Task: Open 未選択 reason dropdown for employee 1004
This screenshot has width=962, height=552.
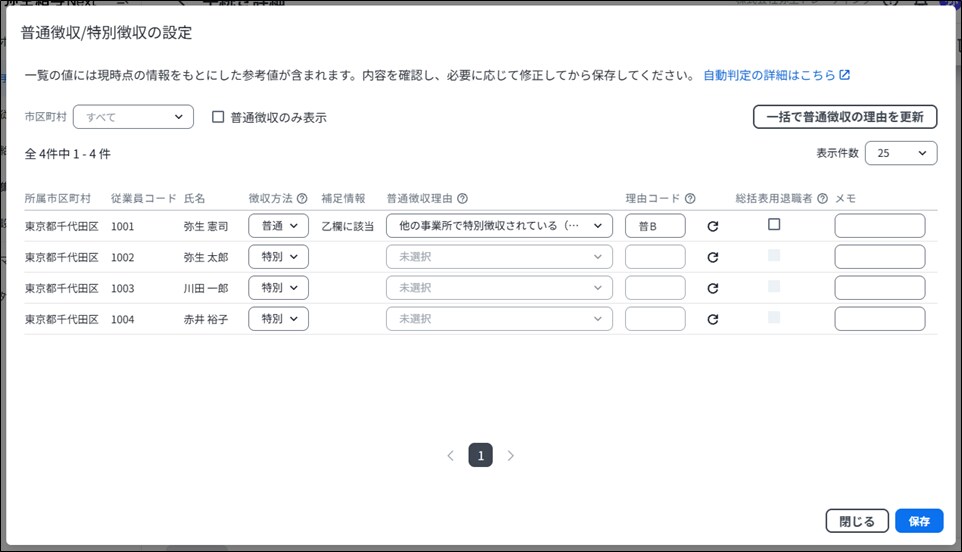Action: [x=499, y=319]
